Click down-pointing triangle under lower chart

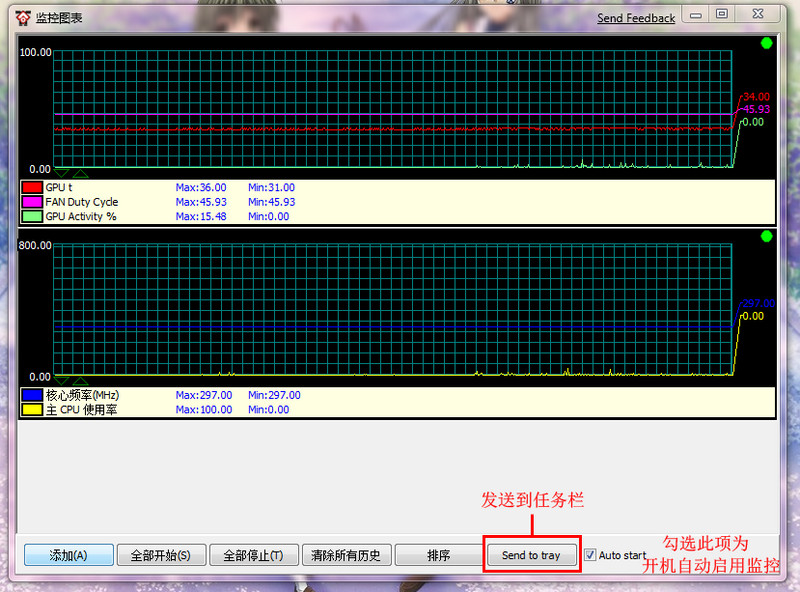coord(61,381)
